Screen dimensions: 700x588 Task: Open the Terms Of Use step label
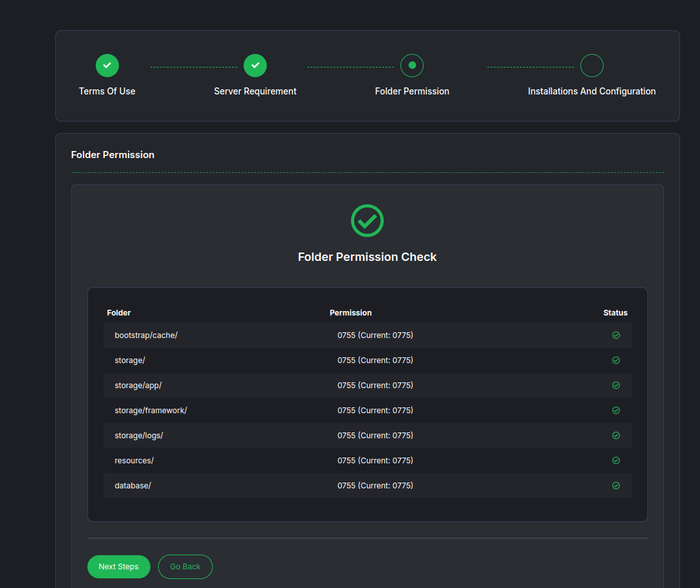(x=107, y=91)
